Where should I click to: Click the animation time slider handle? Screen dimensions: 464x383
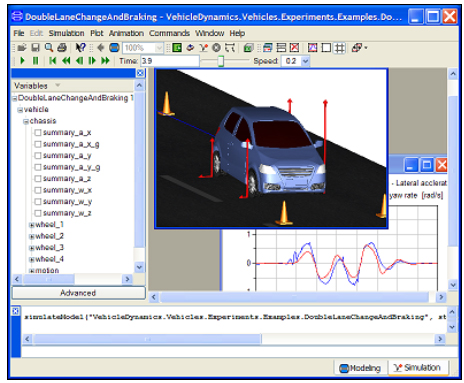(x=221, y=61)
